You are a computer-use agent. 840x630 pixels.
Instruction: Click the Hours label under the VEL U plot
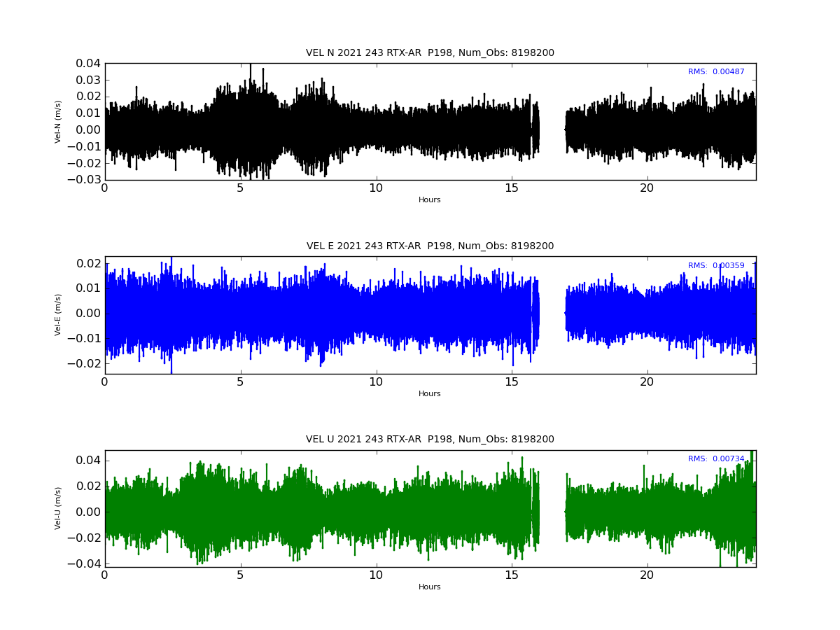click(430, 587)
